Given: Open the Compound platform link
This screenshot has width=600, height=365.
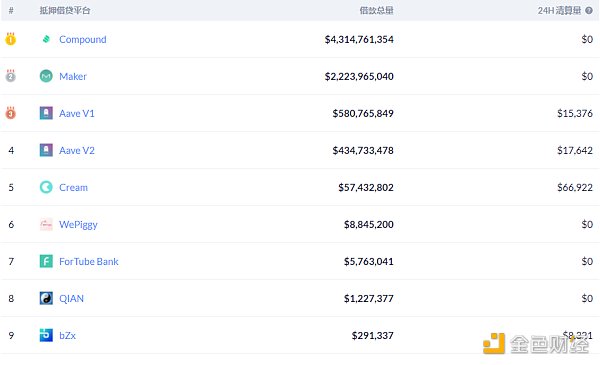Looking at the screenshot, I should click(x=83, y=39).
